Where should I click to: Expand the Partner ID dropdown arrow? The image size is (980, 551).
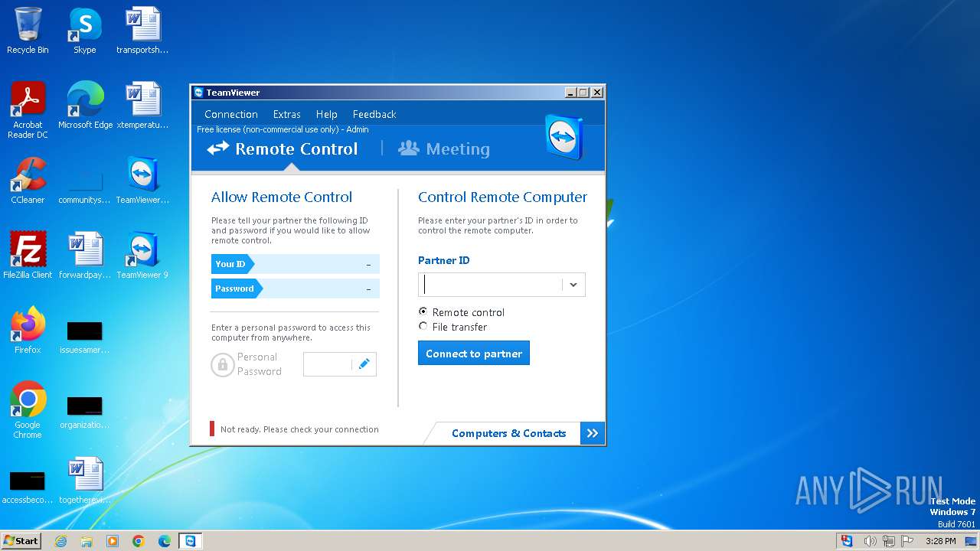[573, 285]
